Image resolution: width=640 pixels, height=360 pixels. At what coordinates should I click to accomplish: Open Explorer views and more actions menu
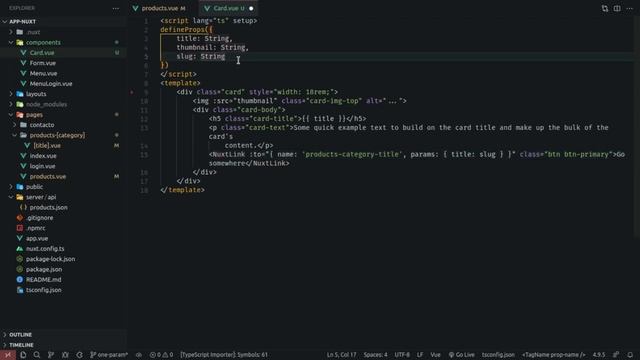(116, 8)
